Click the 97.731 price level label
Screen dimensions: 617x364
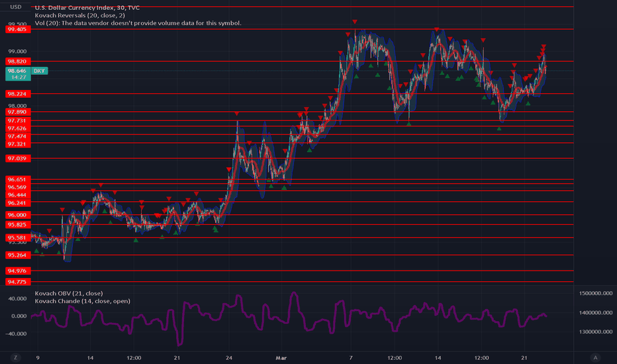point(18,120)
